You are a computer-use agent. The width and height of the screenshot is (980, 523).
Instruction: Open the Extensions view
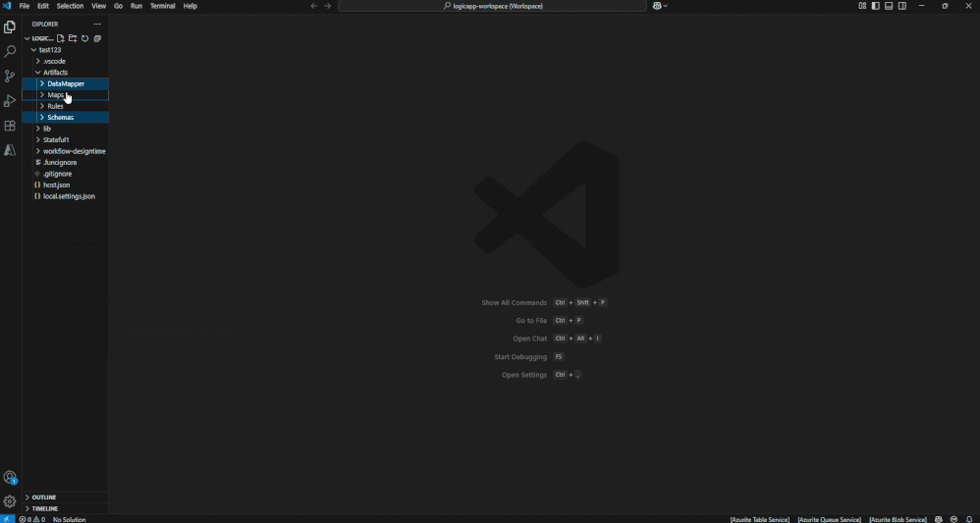coord(10,126)
